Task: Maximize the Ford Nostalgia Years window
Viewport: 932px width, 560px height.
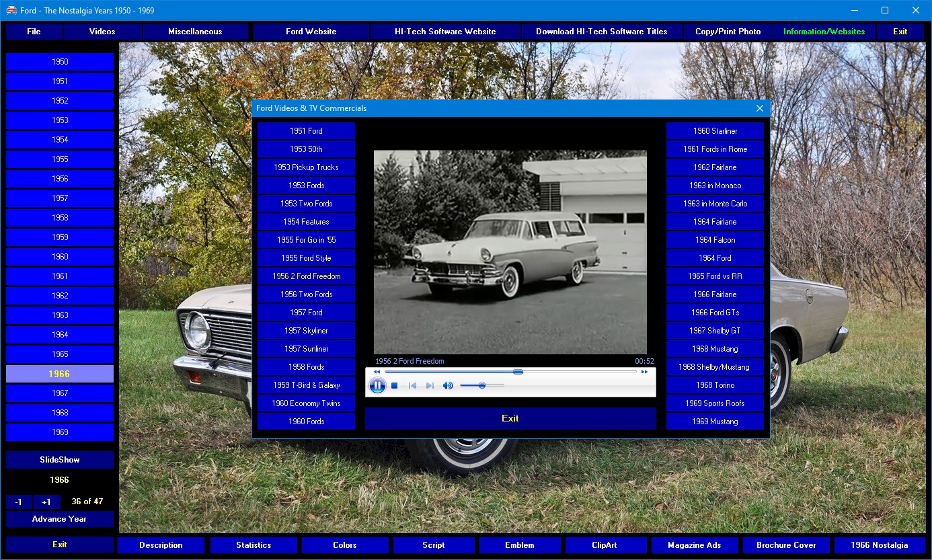Action: [885, 10]
